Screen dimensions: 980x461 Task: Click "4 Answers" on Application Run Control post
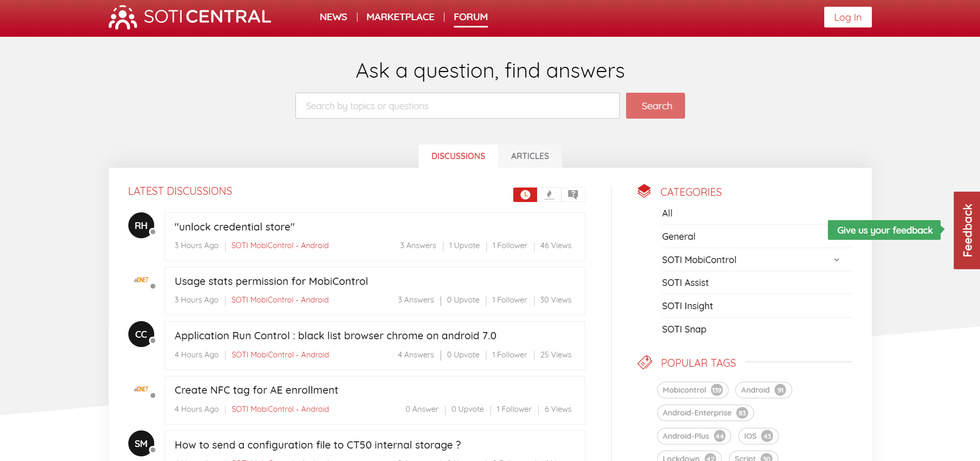pyautogui.click(x=416, y=355)
